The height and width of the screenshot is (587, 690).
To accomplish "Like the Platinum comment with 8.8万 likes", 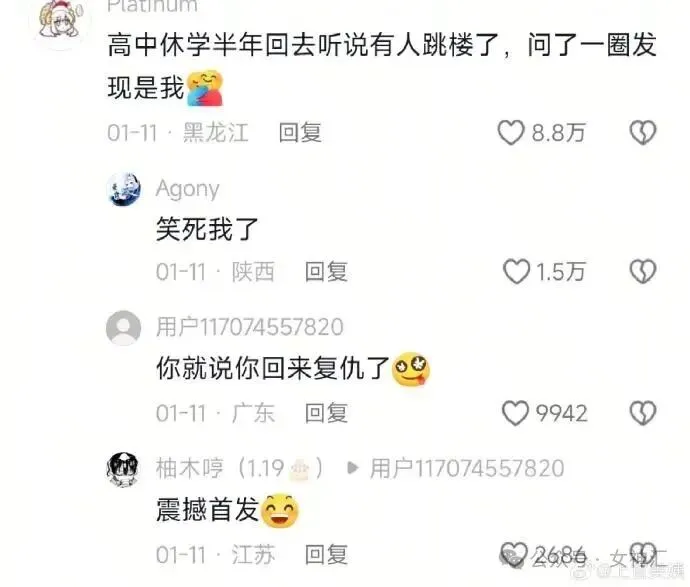I will click(511, 132).
